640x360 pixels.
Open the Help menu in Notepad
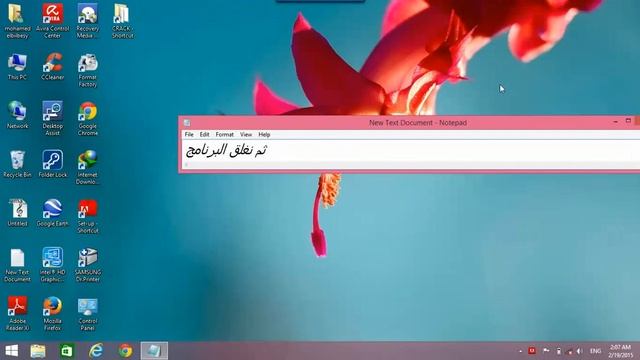[264, 134]
